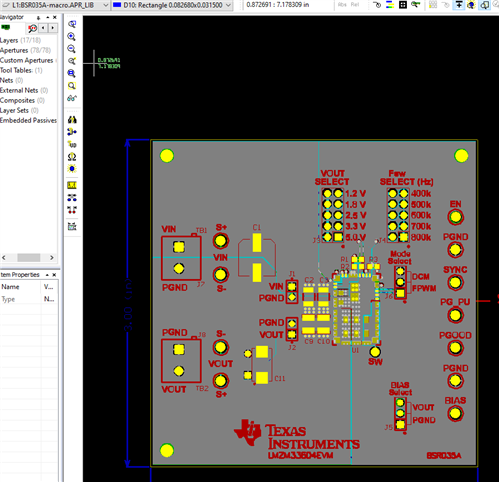Click the red-dot object measure icon

(72, 210)
